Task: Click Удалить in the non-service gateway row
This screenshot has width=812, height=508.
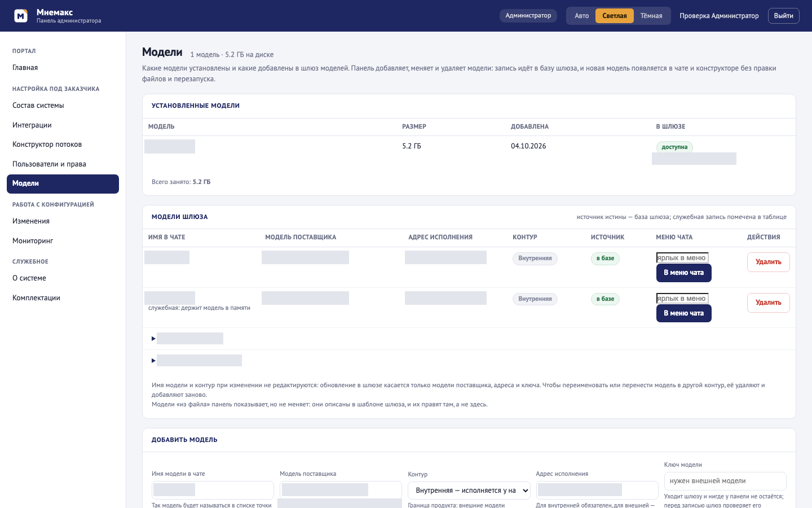Action: 769,262
